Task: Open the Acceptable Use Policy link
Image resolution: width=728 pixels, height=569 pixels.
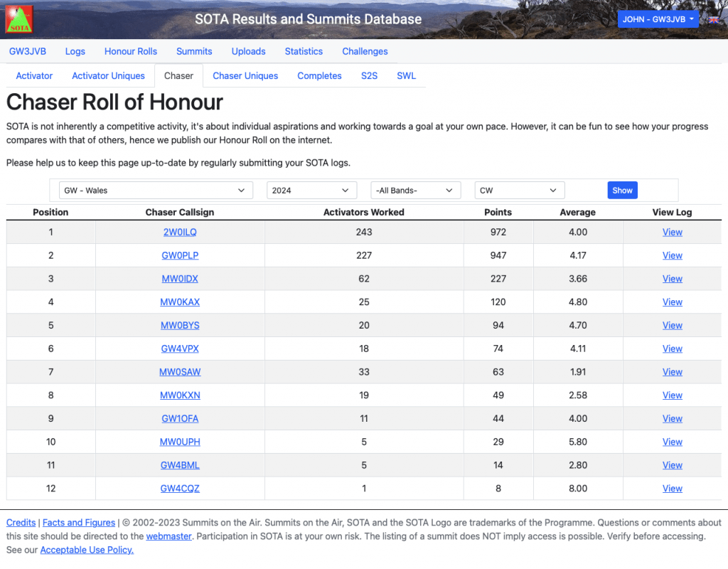Action: [x=87, y=550]
